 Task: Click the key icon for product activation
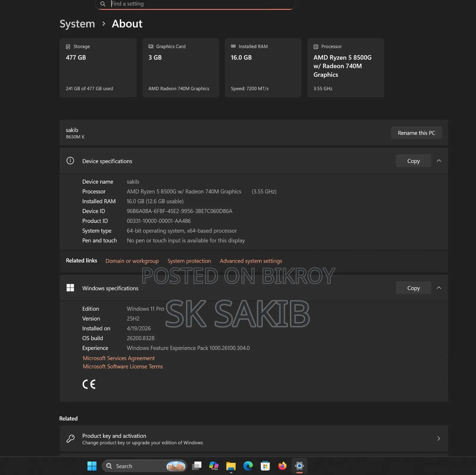pos(71,438)
